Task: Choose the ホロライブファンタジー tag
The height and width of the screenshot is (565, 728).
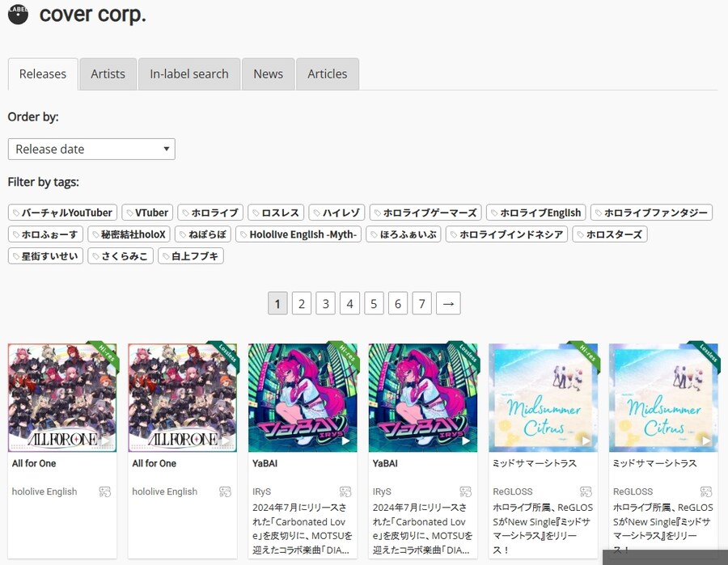Action: click(x=651, y=213)
